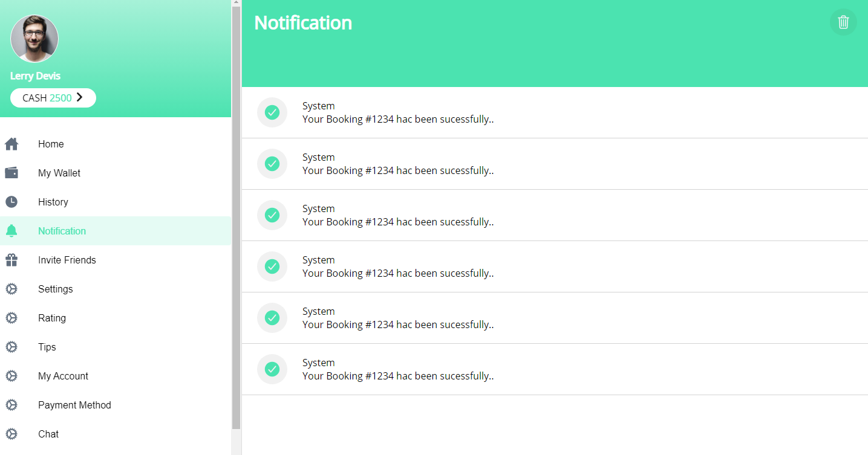868x455 pixels.
Task: Click the Invite Friends gift icon
Action: click(11, 260)
